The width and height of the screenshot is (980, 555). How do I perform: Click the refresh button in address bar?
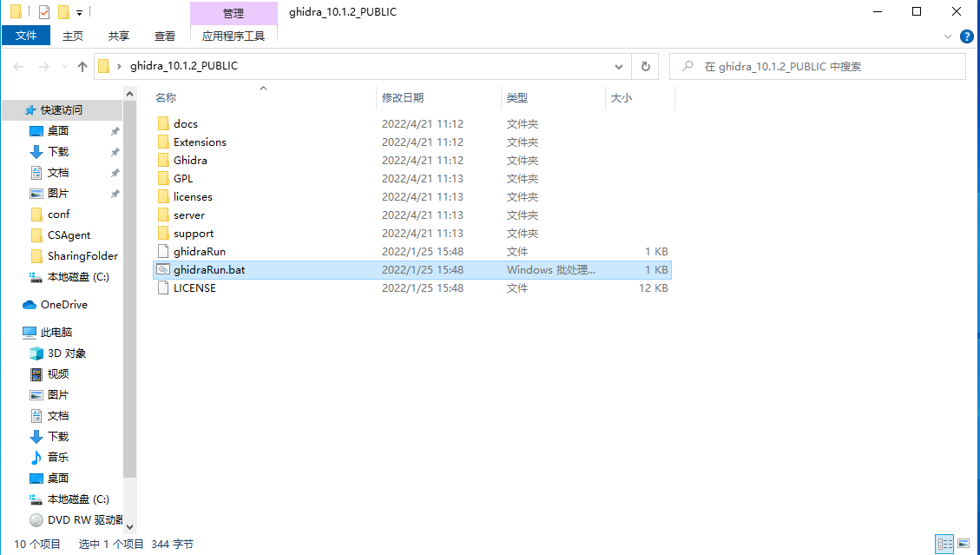coord(646,66)
